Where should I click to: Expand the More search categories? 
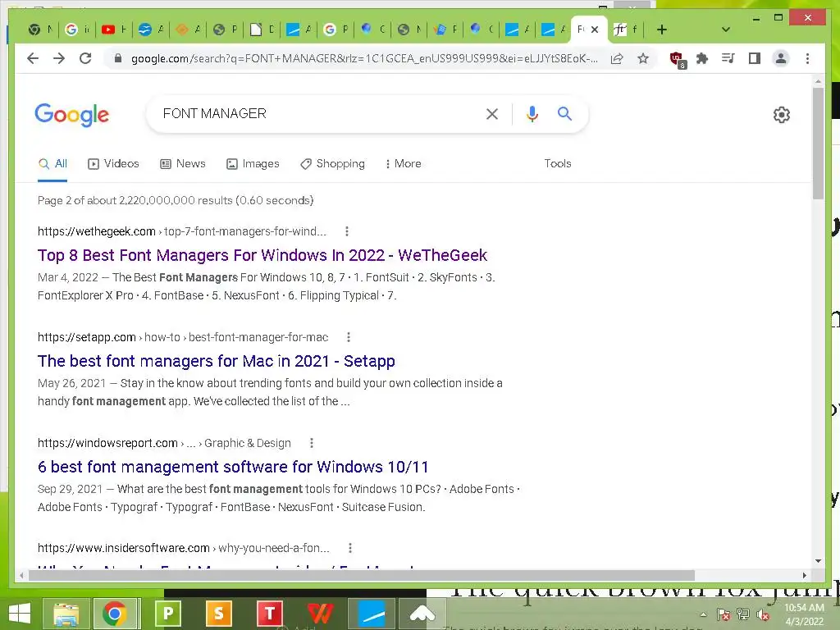404,163
